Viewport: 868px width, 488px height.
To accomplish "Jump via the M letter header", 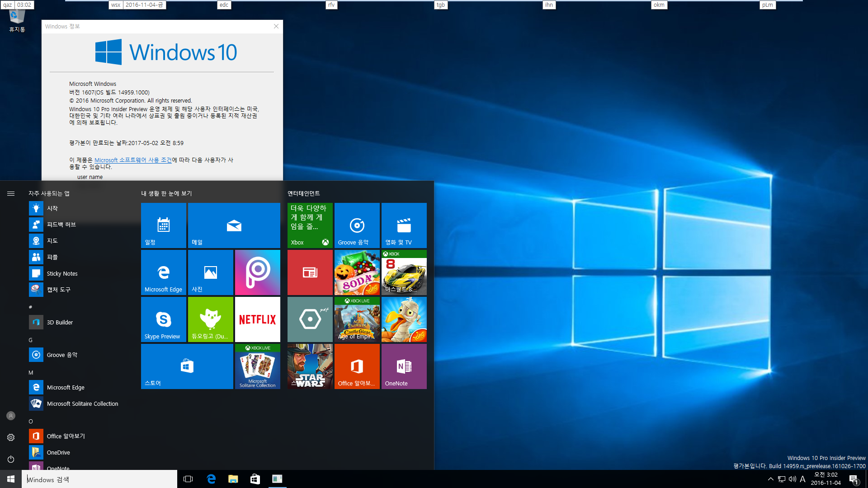I will 31,373.
